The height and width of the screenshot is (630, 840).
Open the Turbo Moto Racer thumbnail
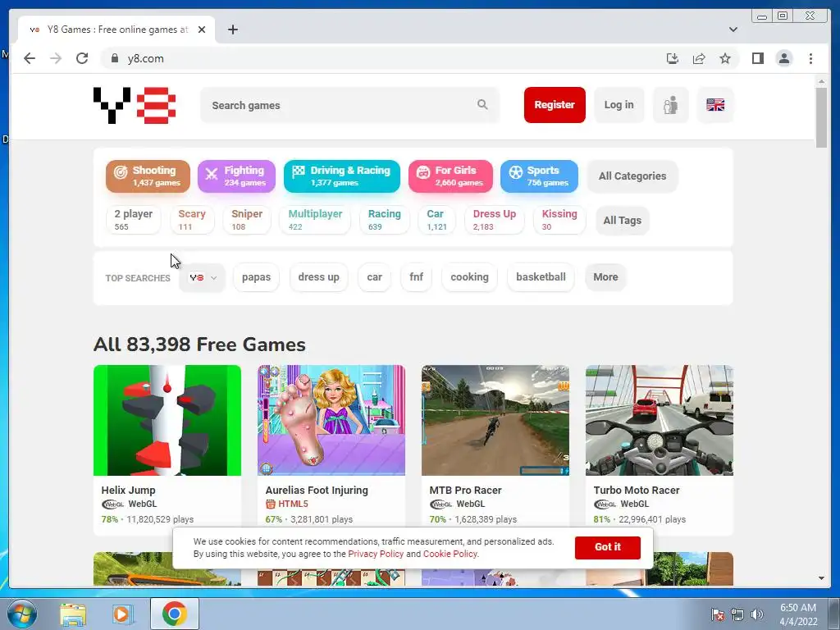[659, 421]
